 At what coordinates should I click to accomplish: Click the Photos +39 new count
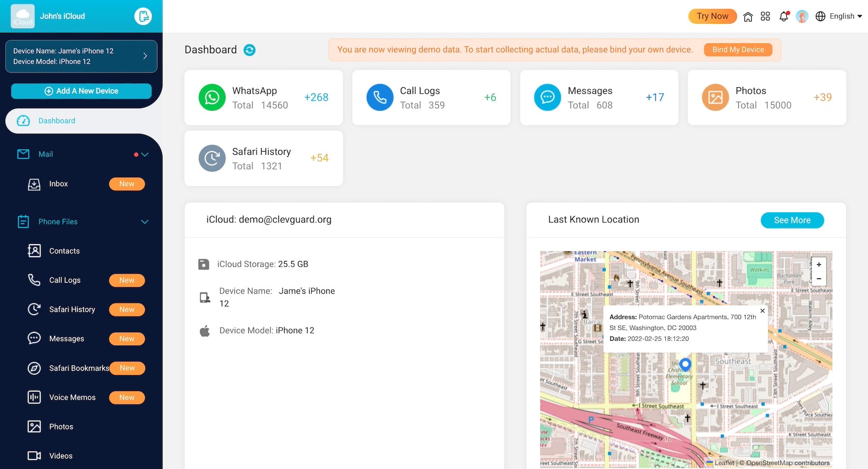[823, 97]
